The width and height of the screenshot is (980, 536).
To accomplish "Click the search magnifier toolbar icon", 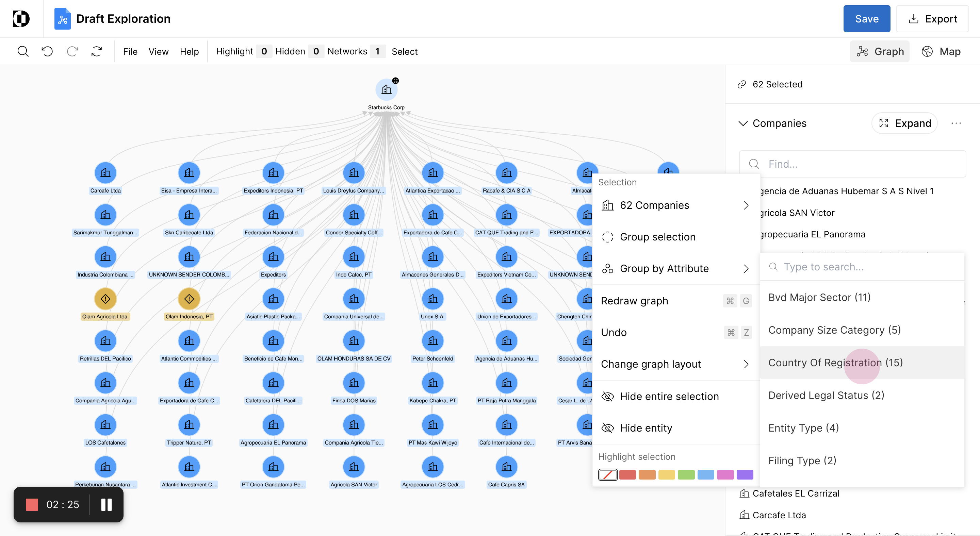I will tap(23, 51).
